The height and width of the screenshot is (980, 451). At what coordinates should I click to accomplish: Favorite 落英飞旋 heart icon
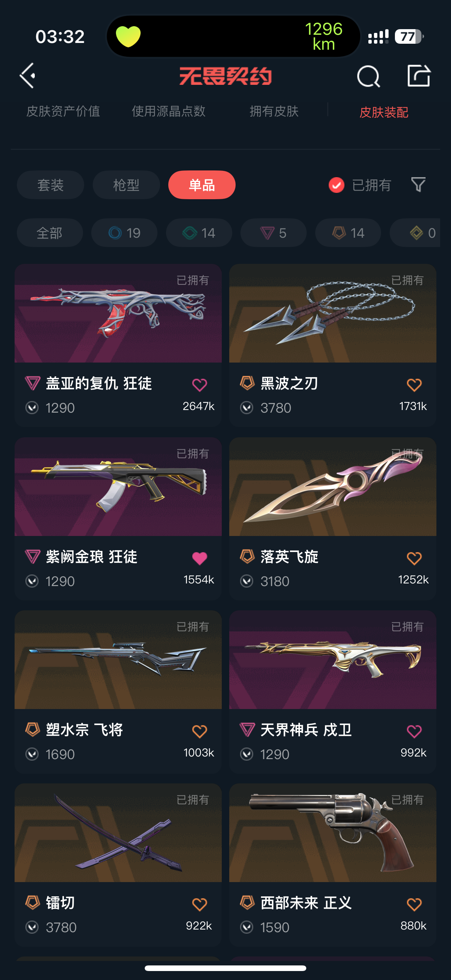(414, 558)
